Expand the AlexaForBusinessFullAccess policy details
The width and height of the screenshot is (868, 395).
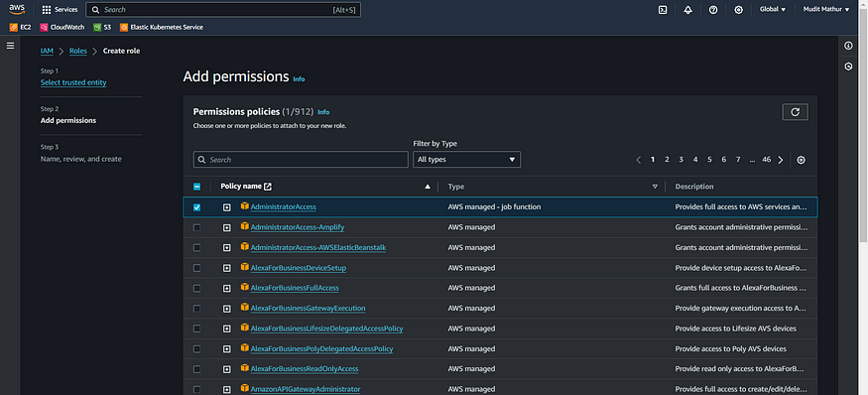tap(226, 288)
